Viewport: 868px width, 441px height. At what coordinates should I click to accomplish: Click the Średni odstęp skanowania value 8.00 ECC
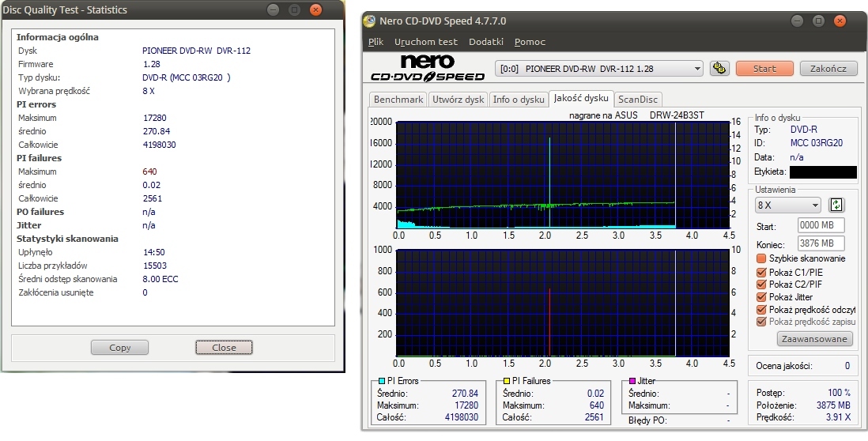160,280
